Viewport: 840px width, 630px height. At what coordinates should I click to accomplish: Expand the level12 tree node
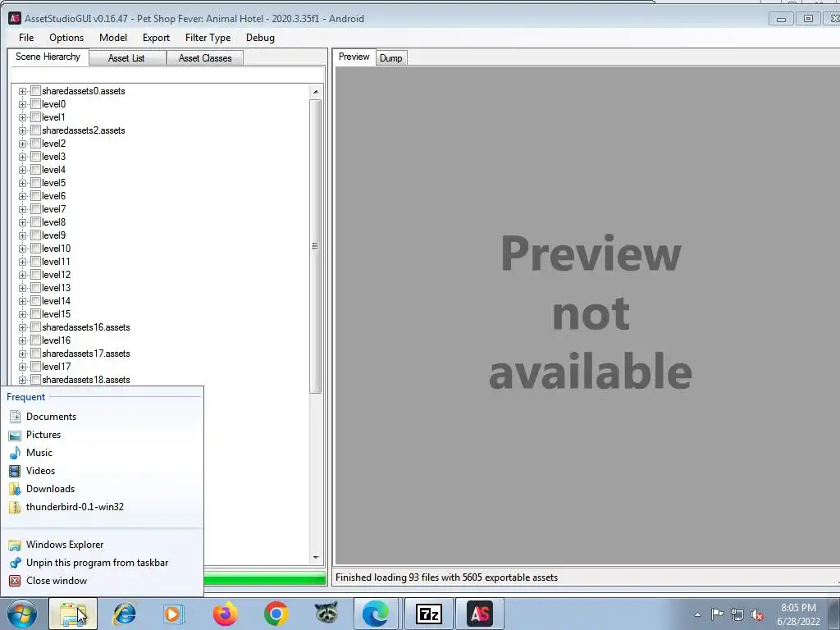[x=22, y=275]
